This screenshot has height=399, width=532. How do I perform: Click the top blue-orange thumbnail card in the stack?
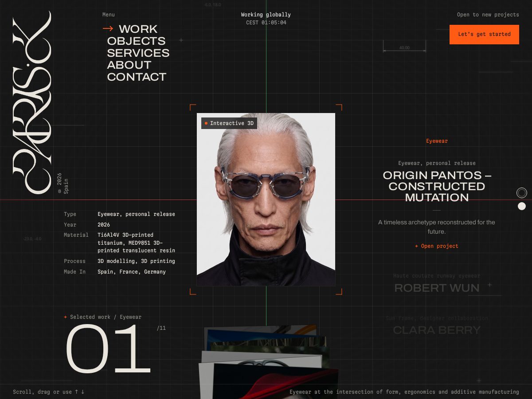(262, 332)
